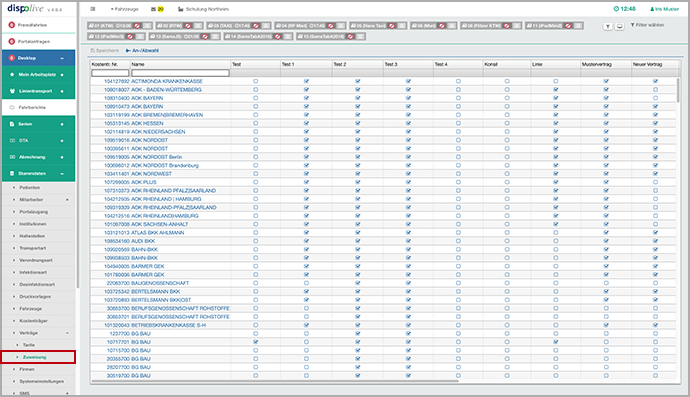Image resolution: width=690 pixels, height=397 pixels.
Task: Click the red blocked icon on vehicle 02 (RTW)
Action: tap(188, 26)
